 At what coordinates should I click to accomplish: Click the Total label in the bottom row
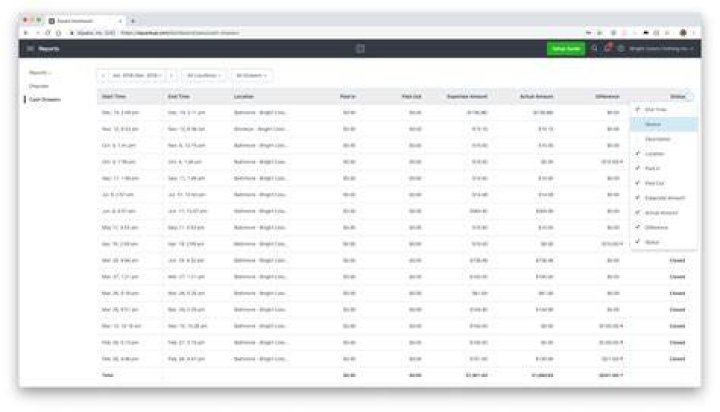click(107, 375)
